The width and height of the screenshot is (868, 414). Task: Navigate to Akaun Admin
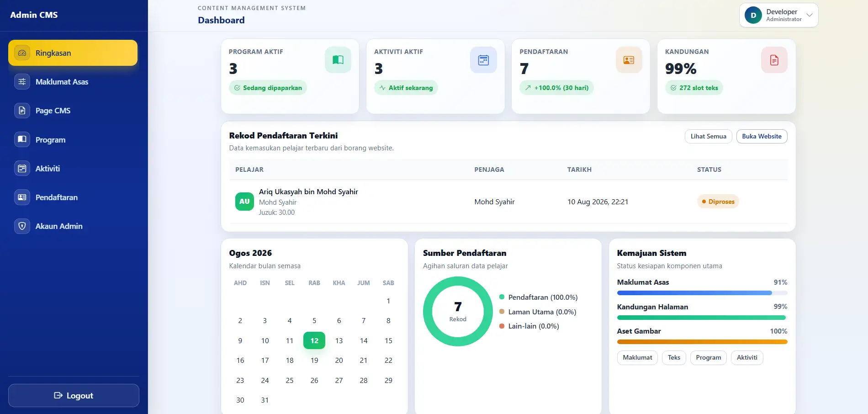(x=73, y=226)
